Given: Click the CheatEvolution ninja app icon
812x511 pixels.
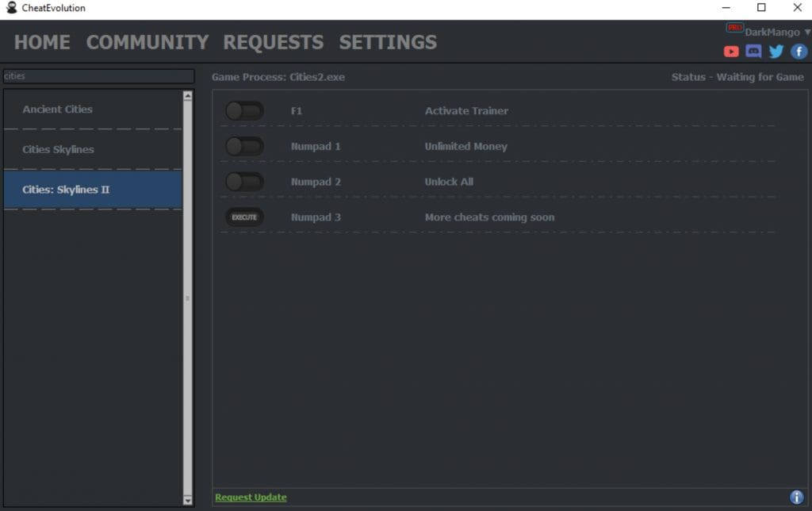Looking at the screenshot, I should coord(11,8).
